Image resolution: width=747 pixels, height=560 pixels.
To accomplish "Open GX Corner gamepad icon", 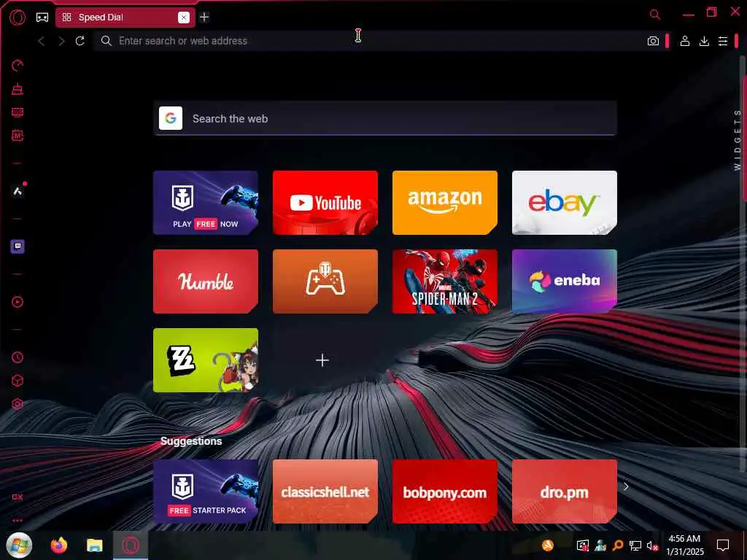I will point(42,17).
